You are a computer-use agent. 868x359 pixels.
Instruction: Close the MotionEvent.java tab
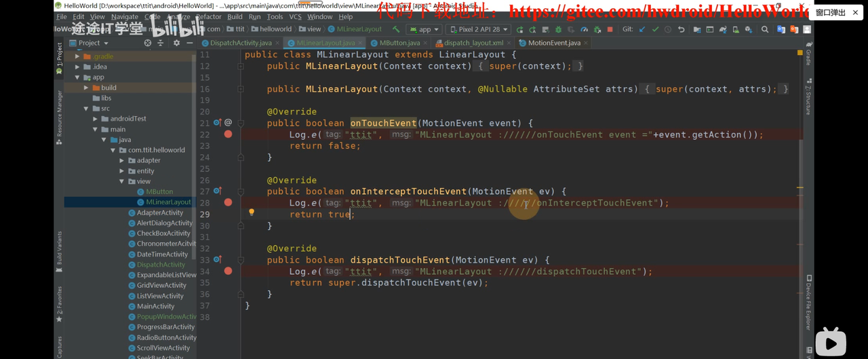pyautogui.click(x=586, y=43)
